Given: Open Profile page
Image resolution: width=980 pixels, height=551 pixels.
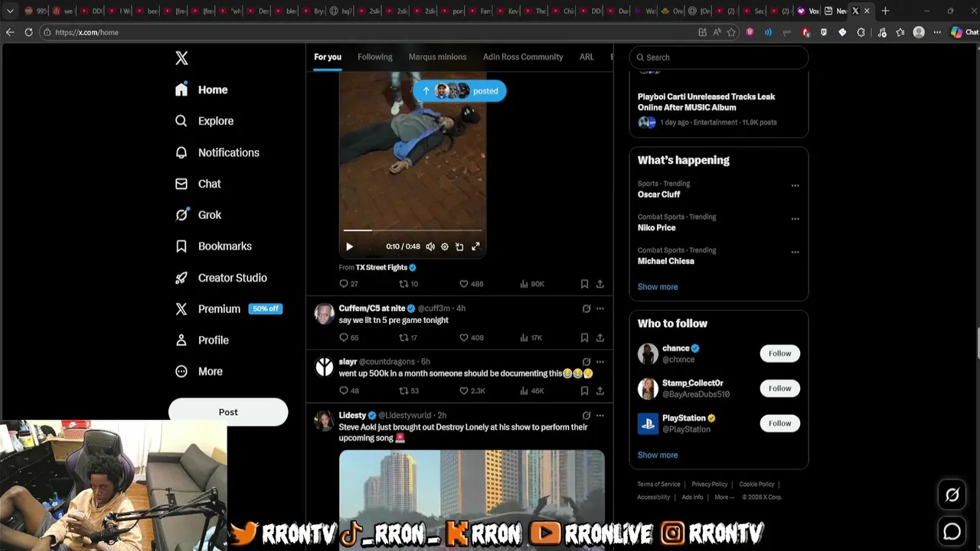Looking at the screenshot, I should pos(202,340).
